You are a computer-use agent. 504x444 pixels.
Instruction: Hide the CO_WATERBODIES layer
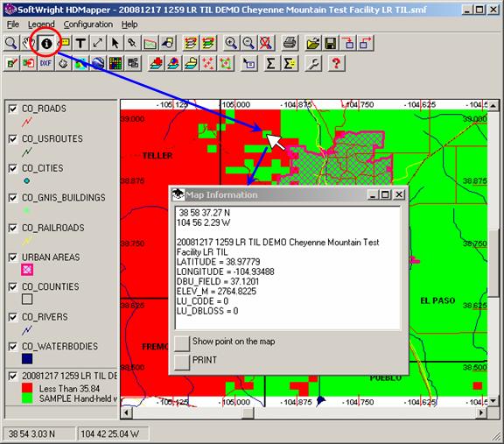click(12, 346)
